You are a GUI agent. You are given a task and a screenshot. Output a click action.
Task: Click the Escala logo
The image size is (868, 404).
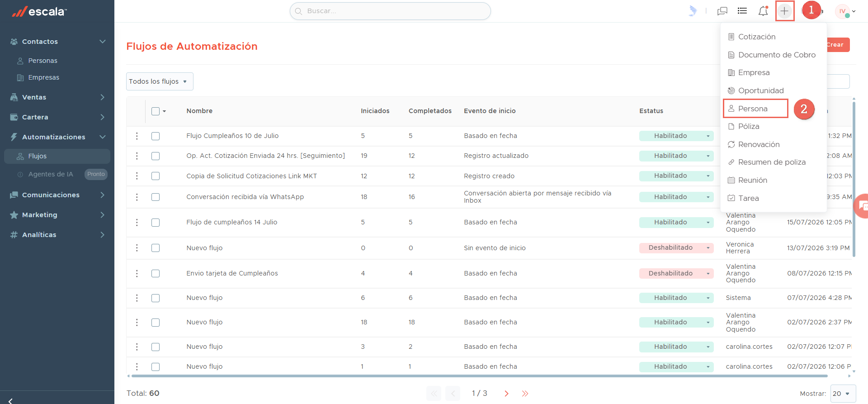click(39, 12)
